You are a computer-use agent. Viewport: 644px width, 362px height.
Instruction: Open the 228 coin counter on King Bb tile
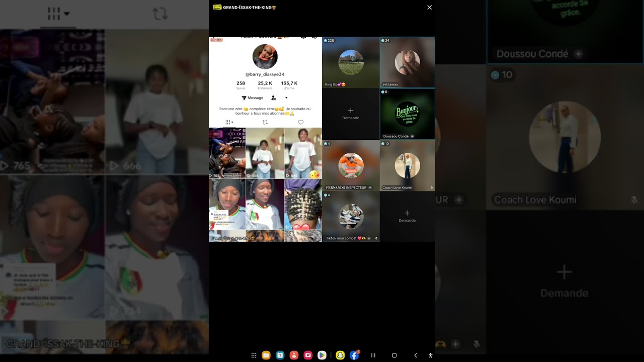click(330, 41)
